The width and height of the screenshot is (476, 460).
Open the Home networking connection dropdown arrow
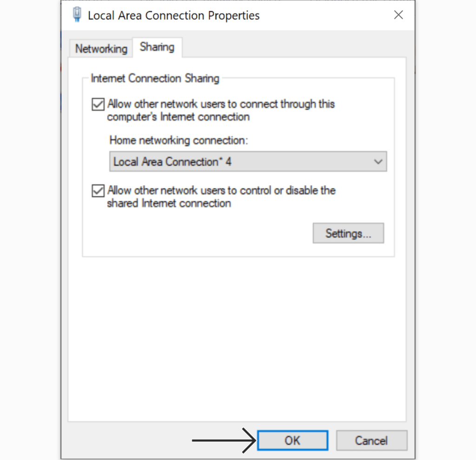click(x=380, y=161)
